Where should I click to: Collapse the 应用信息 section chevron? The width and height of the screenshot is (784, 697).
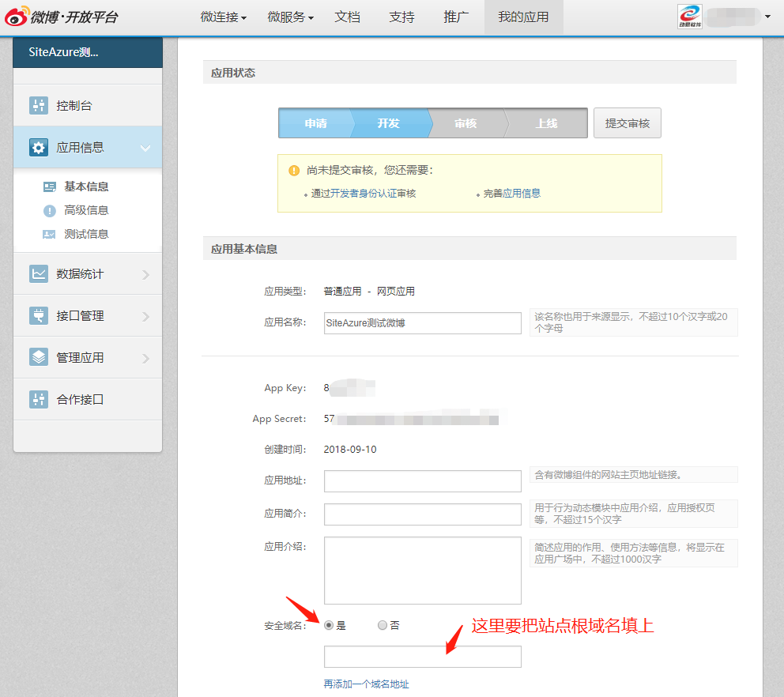click(145, 148)
